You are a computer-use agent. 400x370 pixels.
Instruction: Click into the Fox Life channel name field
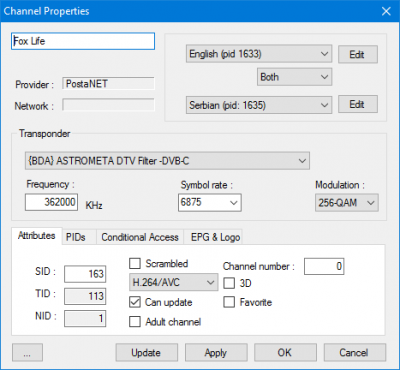tap(83, 41)
